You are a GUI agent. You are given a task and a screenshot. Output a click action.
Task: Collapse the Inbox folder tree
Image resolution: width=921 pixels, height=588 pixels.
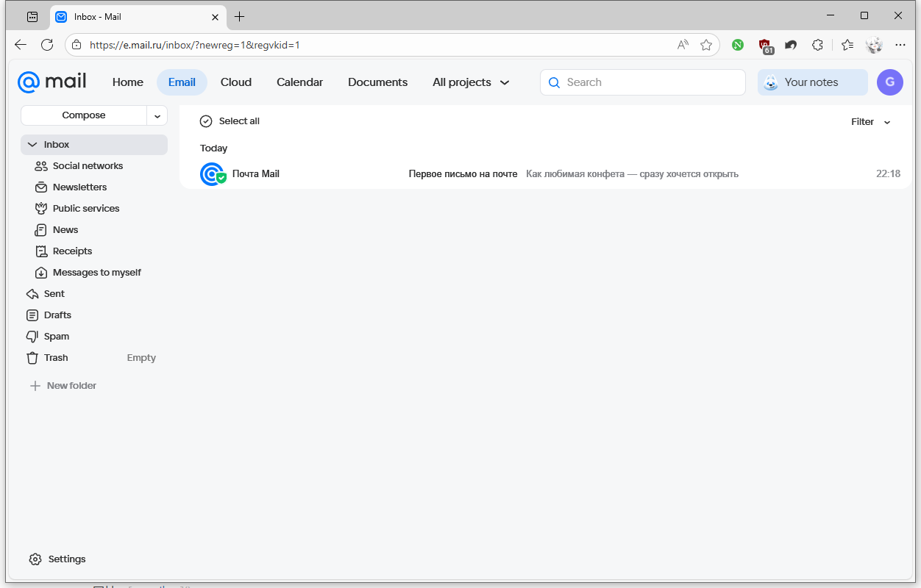[32, 145]
